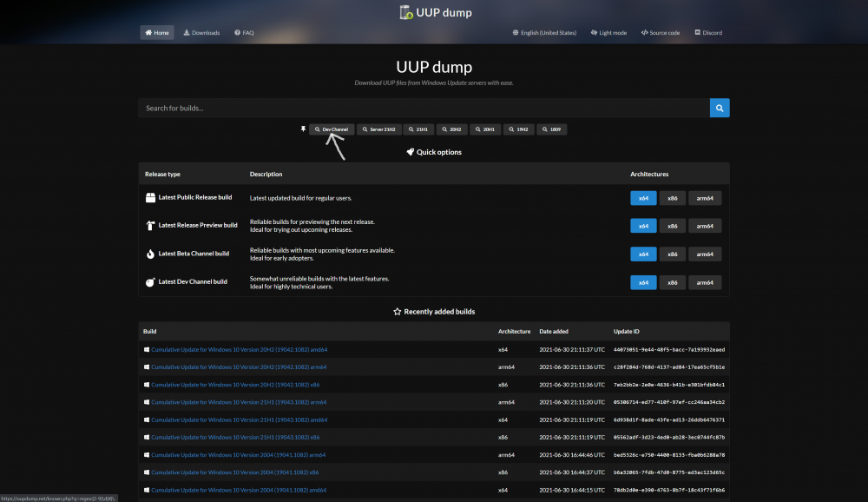Image resolution: width=868 pixels, height=502 pixels.
Task: Select the 20H1 quick search
Action: (485, 129)
